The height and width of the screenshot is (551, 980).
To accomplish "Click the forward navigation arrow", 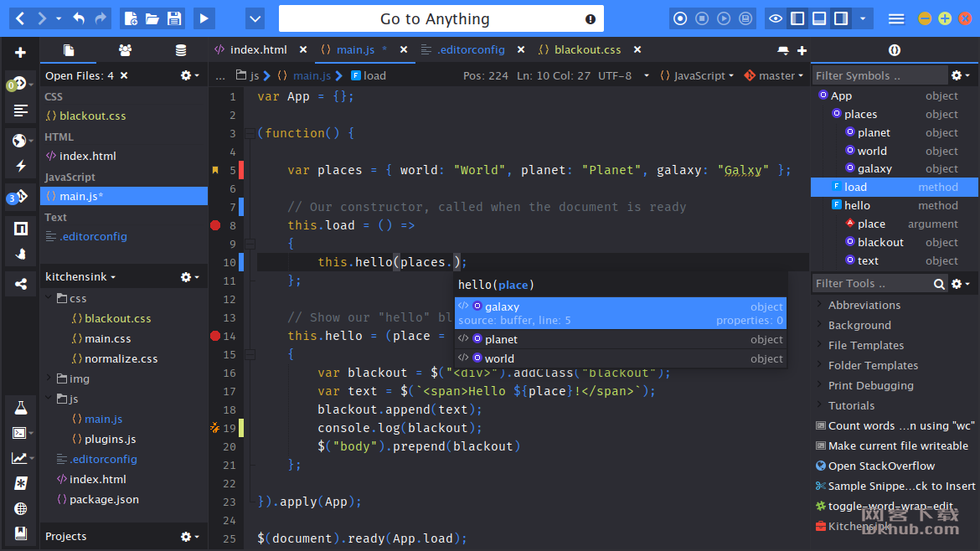I will (x=42, y=18).
